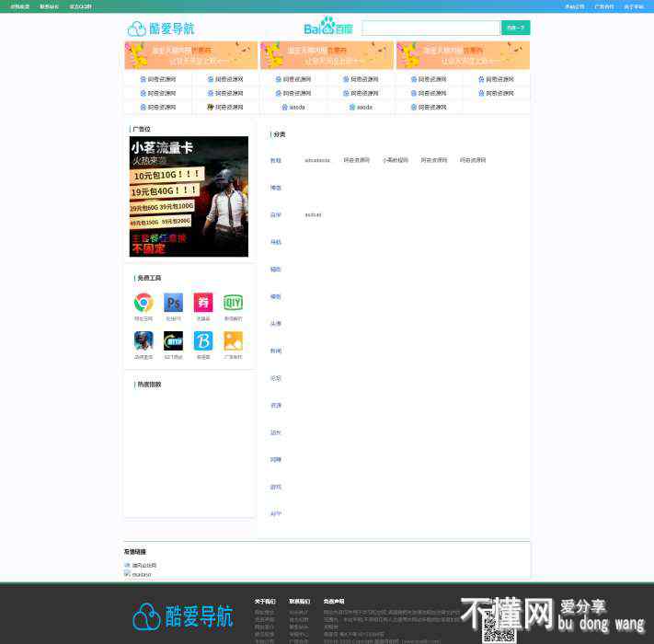Click the first item in top-left navigation bar
The width and height of the screenshot is (654, 644).
click(19, 6)
